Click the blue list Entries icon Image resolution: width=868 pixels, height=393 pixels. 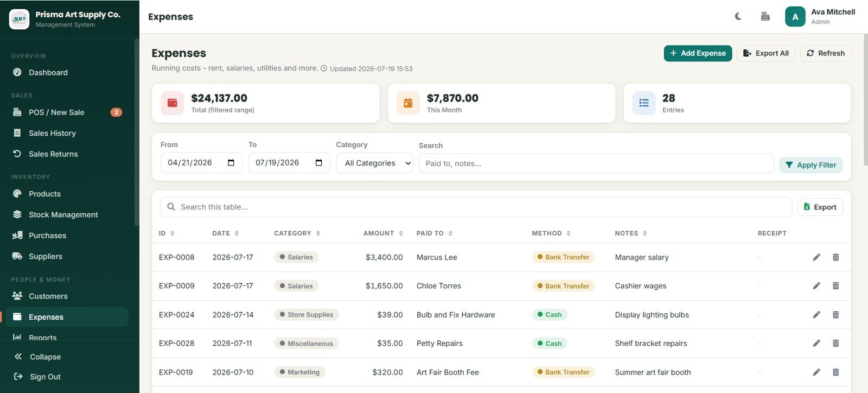(x=644, y=103)
